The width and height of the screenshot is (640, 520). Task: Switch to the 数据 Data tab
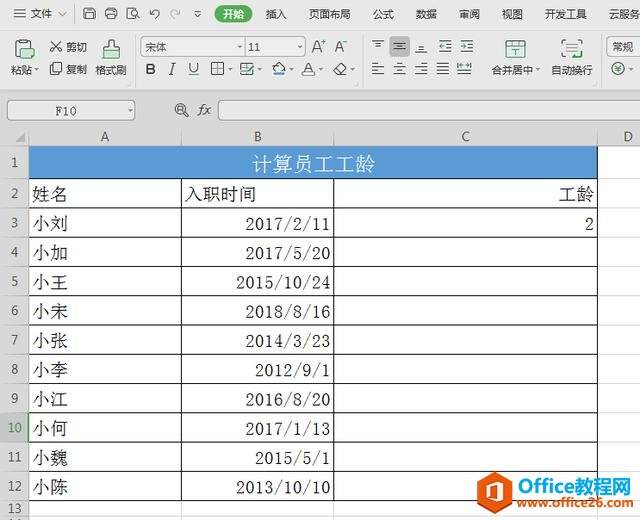pyautogui.click(x=426, y=14)
